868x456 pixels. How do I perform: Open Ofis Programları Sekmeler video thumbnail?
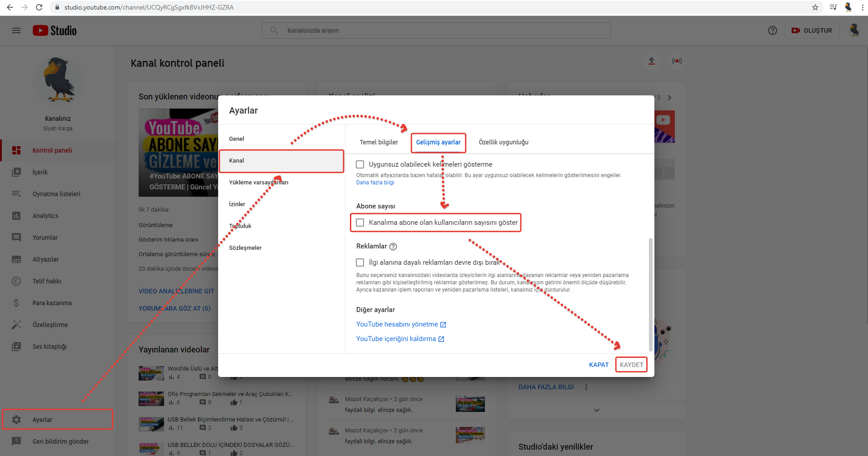click(151, 398)
